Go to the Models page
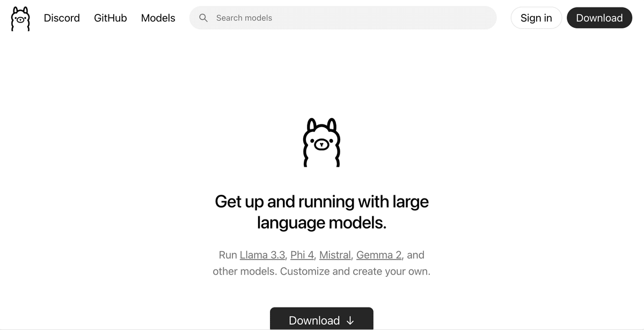 pos(158,18)
